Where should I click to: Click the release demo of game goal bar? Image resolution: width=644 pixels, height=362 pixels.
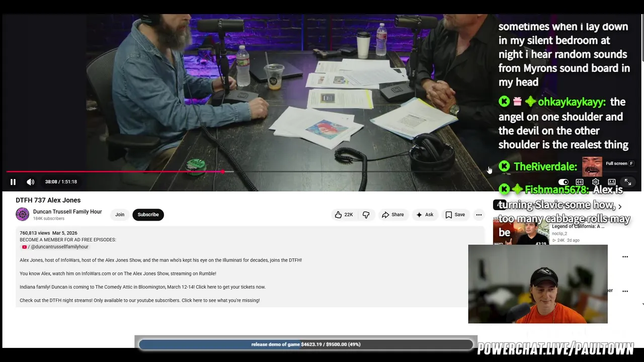pyautogui.click(x=306, y=344)
